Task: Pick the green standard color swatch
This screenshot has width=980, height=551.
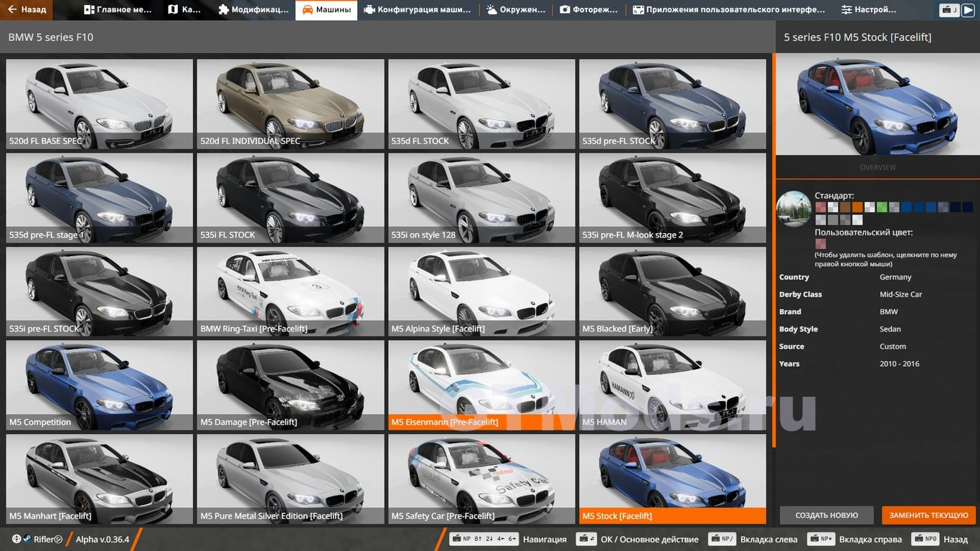Action: 882,207
